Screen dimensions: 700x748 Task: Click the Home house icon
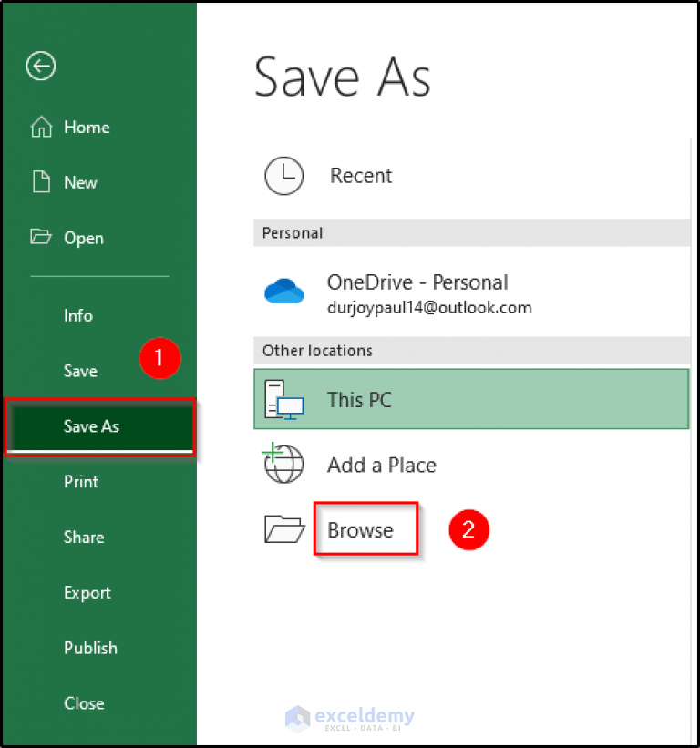coord(42,127)
